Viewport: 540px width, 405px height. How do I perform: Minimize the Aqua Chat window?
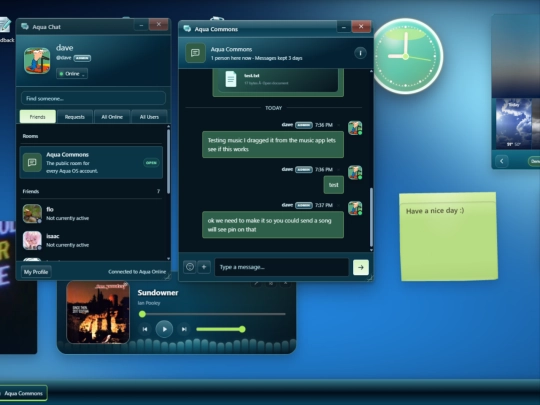(141, 25)
